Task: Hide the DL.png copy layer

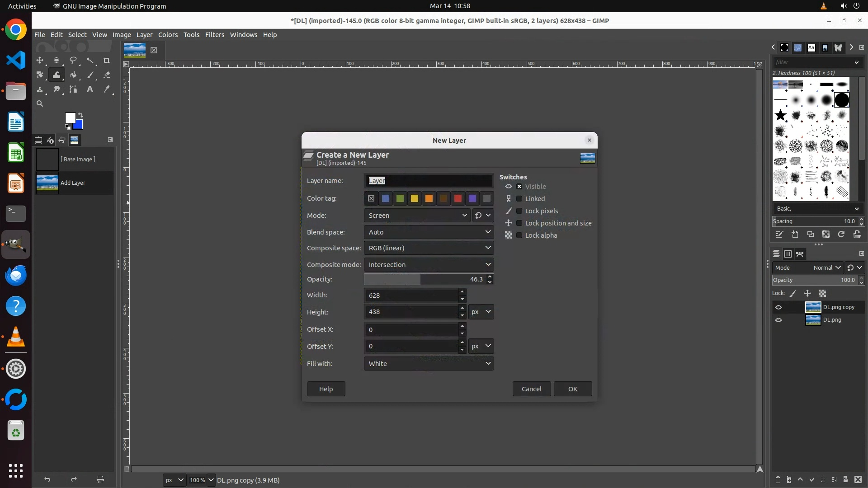Action: pyautogui.click(x=778, y=307)
